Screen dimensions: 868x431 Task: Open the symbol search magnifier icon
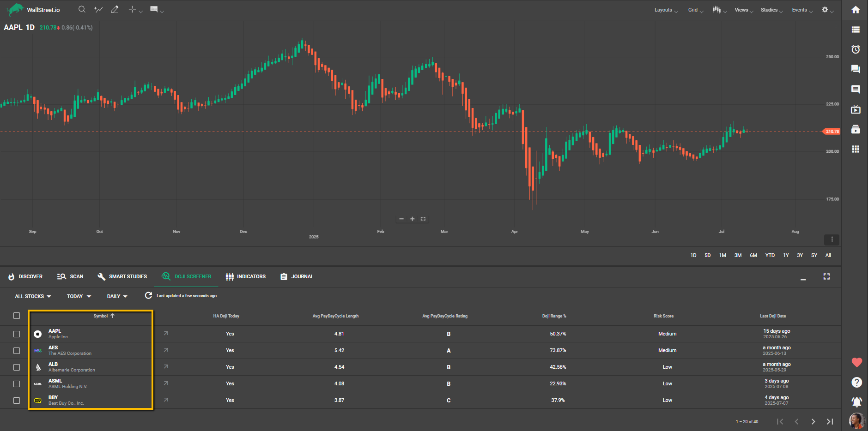click(x=82, y=9)
